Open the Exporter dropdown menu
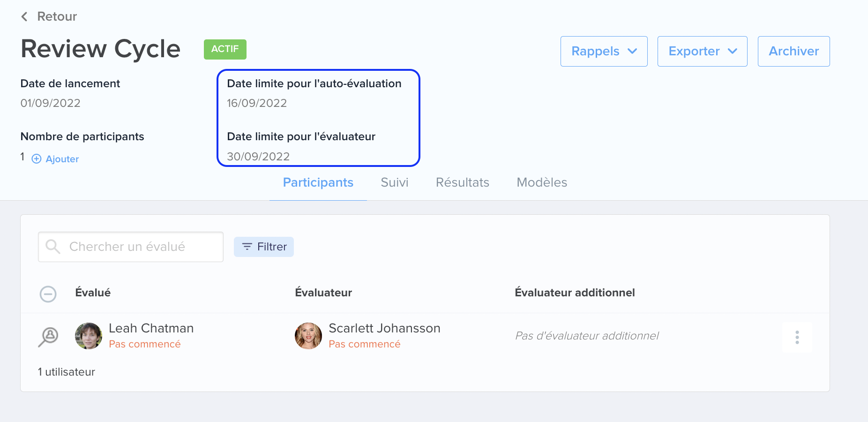The height and width of the screenshot is (422, 868). click(x=702, y=51)
